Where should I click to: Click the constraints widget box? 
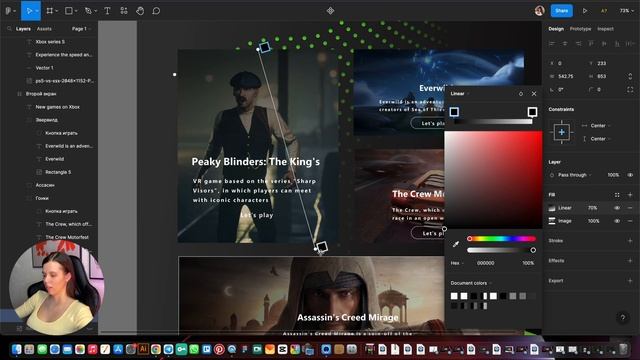coord(562,132)
